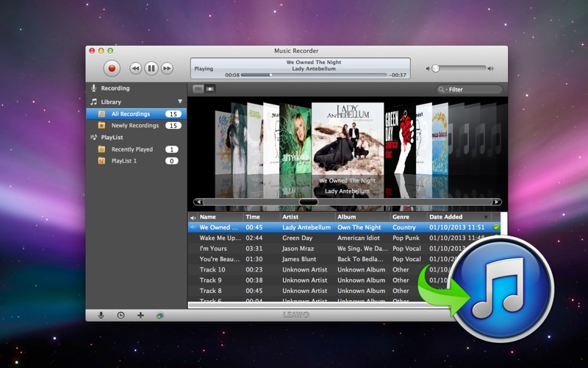This screenshot has height=368, width=588.
Task: Switch to the cover flow view button
Action: [x=210, y=89]
